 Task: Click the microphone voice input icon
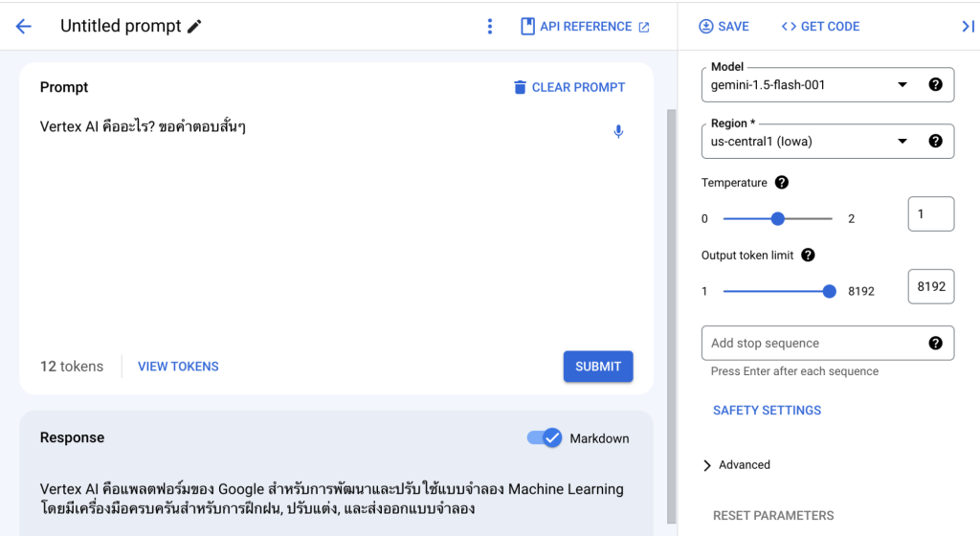[x=618, y=131]
